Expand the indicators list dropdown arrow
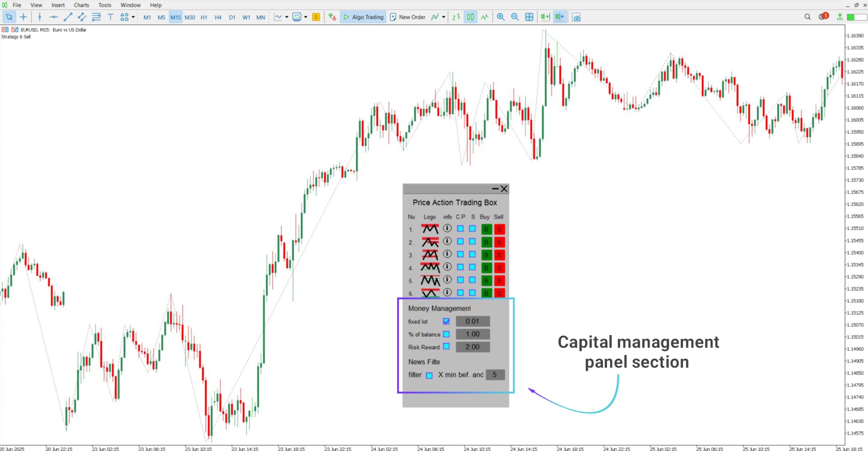 pyautogui.click(x=444, y=17)
